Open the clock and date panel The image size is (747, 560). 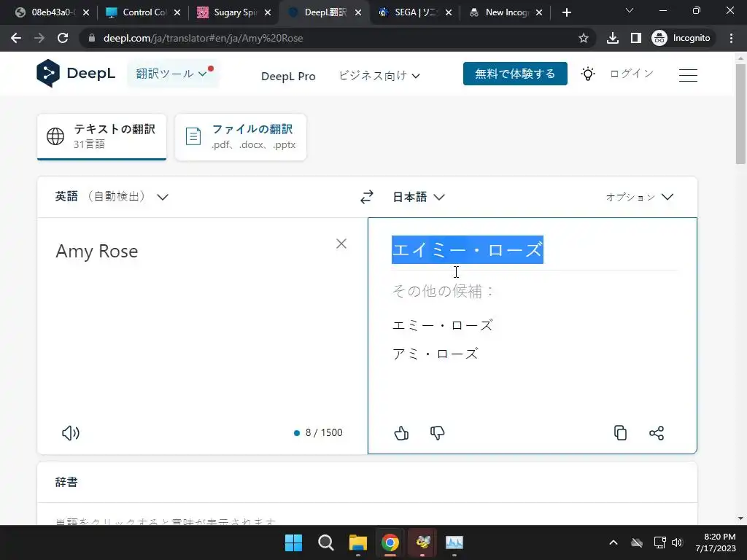[716, 542]
